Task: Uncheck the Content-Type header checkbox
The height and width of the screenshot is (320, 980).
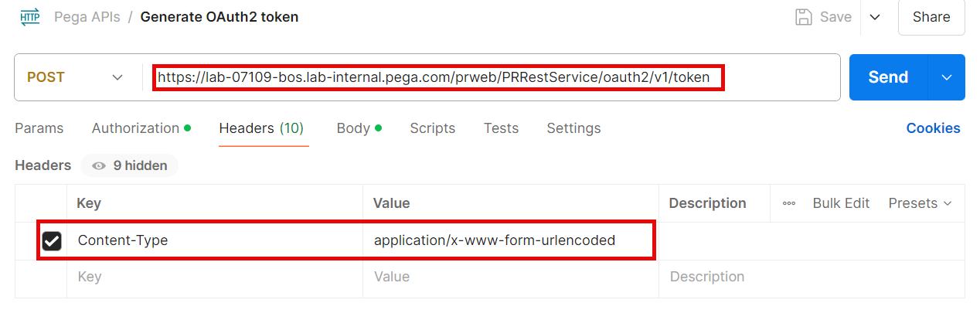Action: 52,241
